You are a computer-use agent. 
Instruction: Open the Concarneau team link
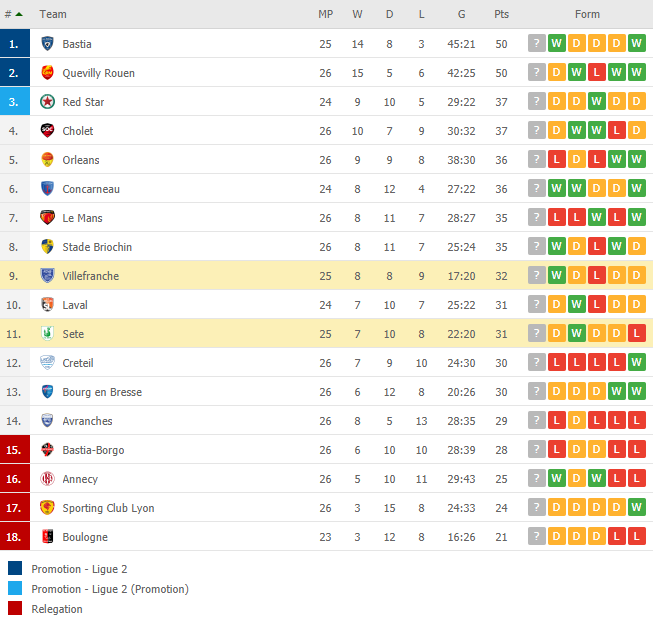coord(91,189)
